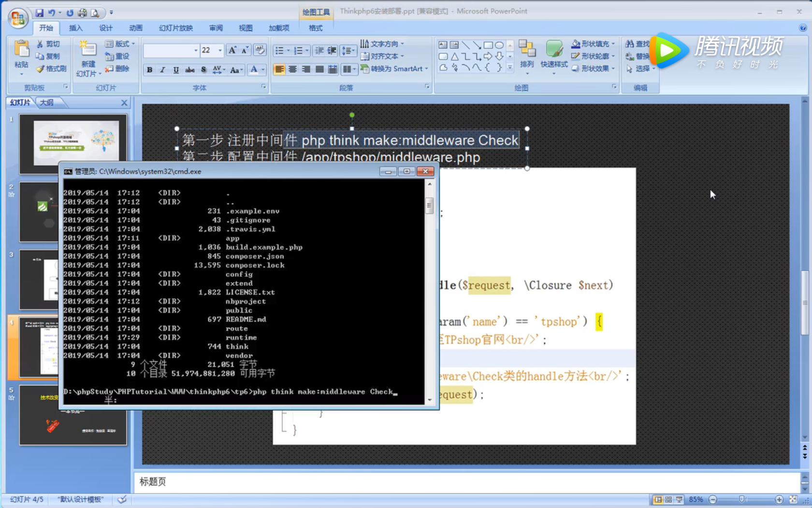
Task: Align text right
Action: click(306, 70)
